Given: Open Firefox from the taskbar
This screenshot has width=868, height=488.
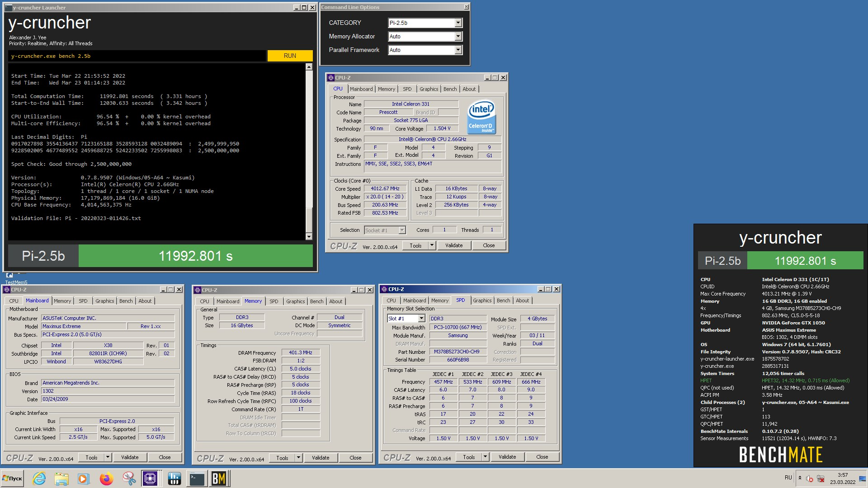Looking at the screenshot, I should point(107,479).
